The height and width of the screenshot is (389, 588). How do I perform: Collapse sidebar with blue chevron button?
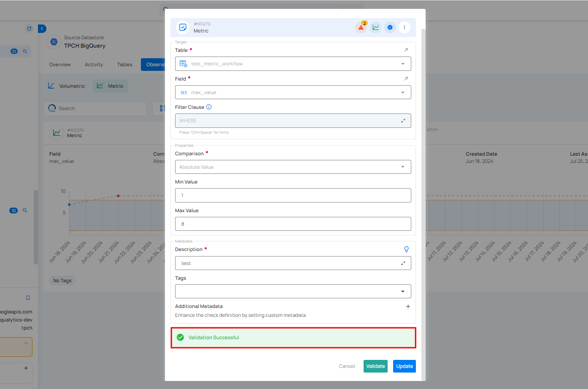pyautogui.click(x=42, y=29)
